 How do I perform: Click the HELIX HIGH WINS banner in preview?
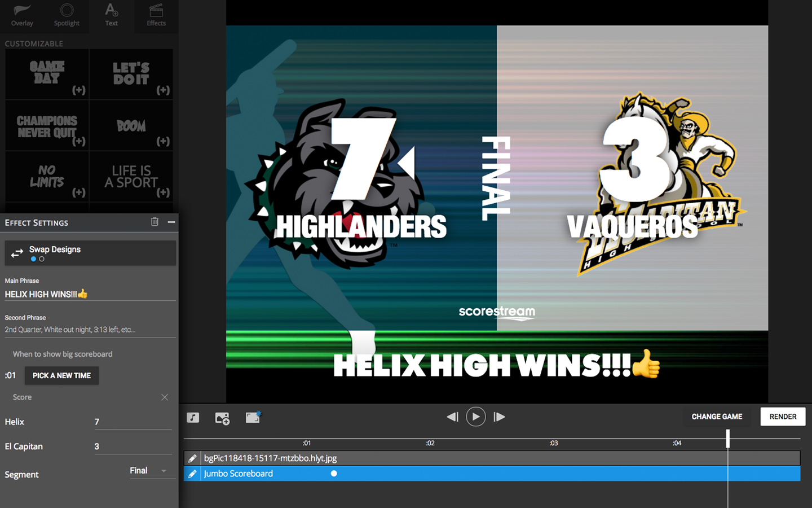(497, 365)
